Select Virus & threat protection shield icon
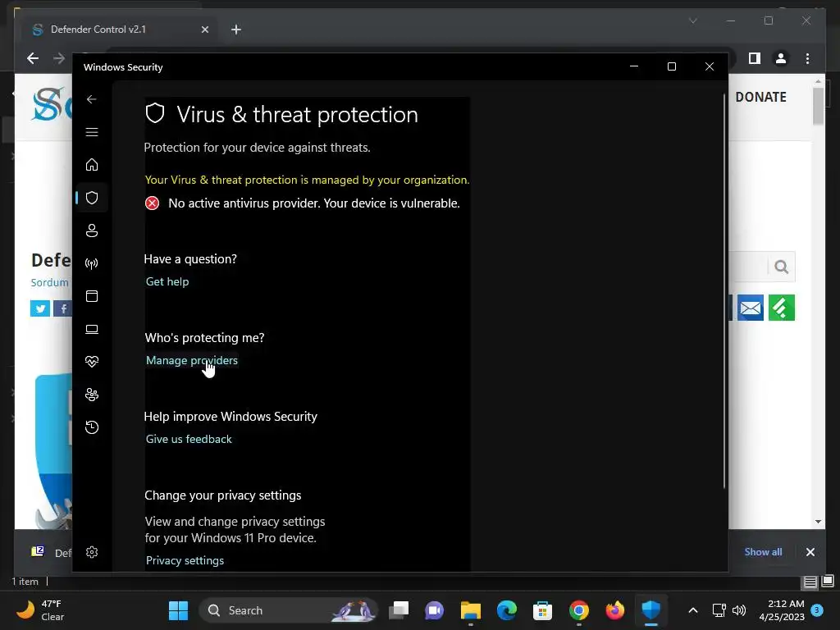 coord(92,198)
